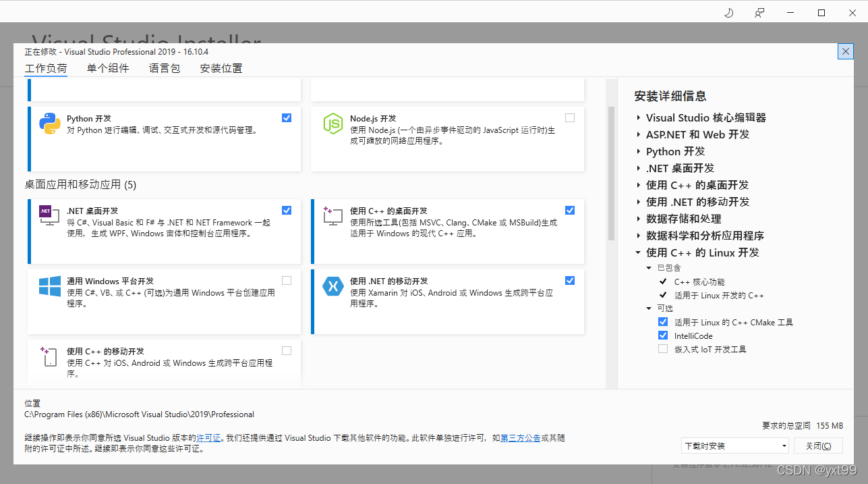Image resolution: width=868 pixels, height=484 pixels.
Task: Open the 第三方公告 link
Action: 520,438
